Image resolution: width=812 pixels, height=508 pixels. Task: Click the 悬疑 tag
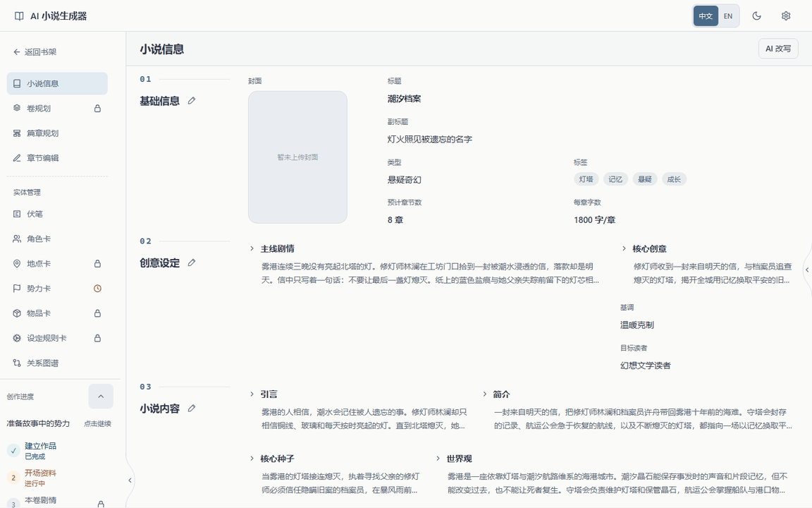[645, 179]
